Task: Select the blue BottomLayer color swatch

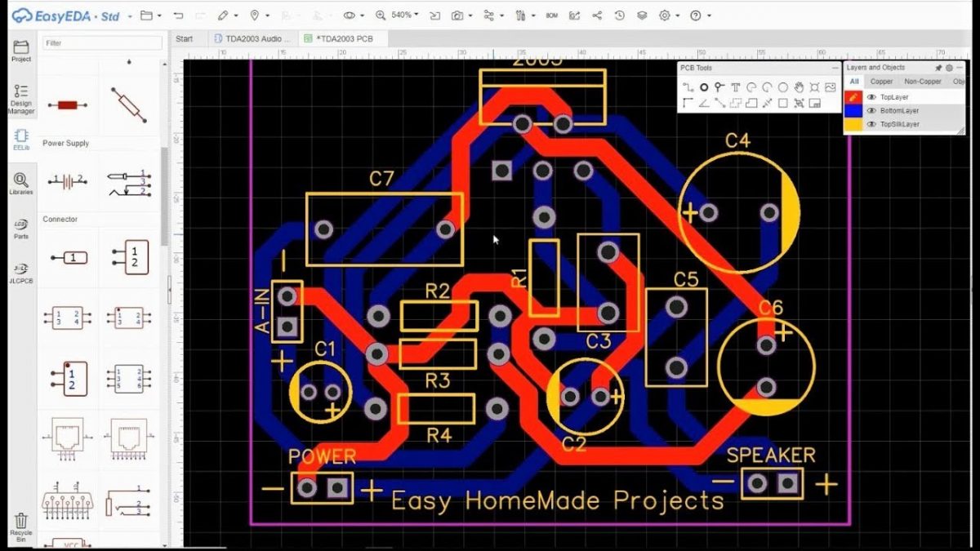Action: point(853,111)
